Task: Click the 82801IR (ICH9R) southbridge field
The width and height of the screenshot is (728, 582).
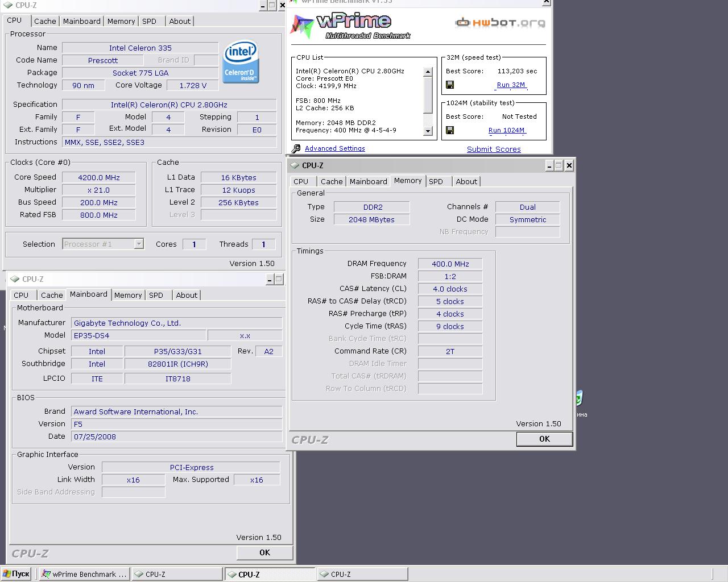Action: [177, 364]
